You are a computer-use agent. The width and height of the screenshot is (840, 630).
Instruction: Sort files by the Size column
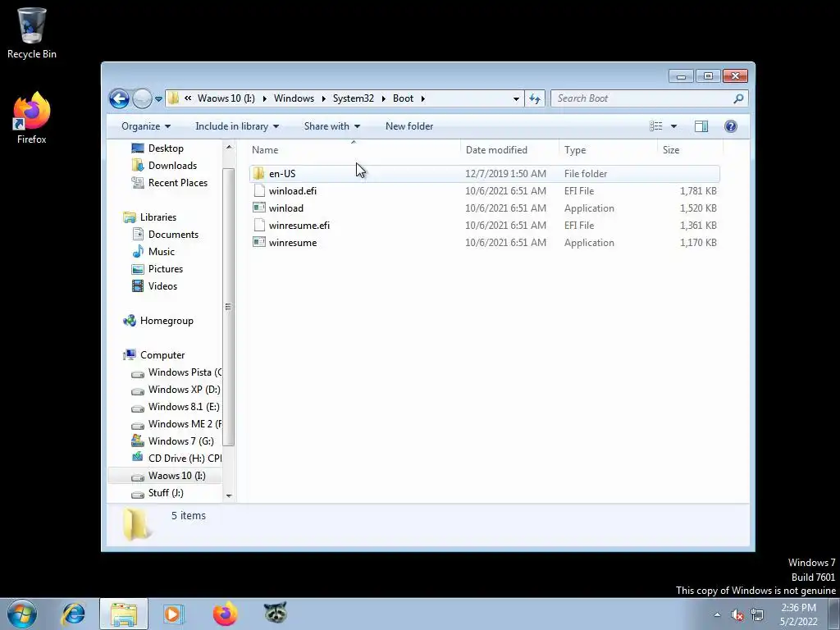[x=690, y=150]
